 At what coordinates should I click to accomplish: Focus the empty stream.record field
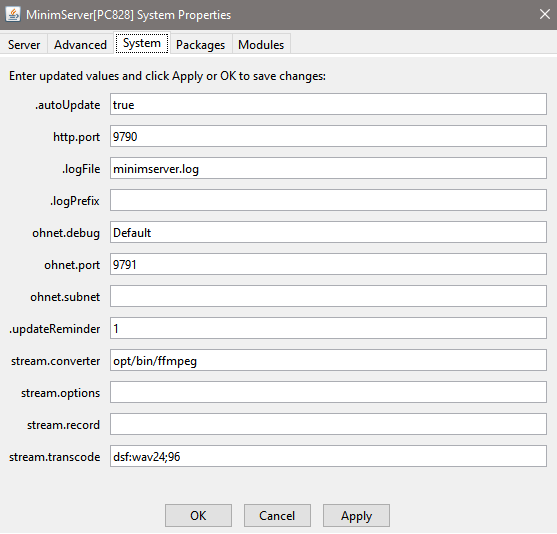(328, 424)
